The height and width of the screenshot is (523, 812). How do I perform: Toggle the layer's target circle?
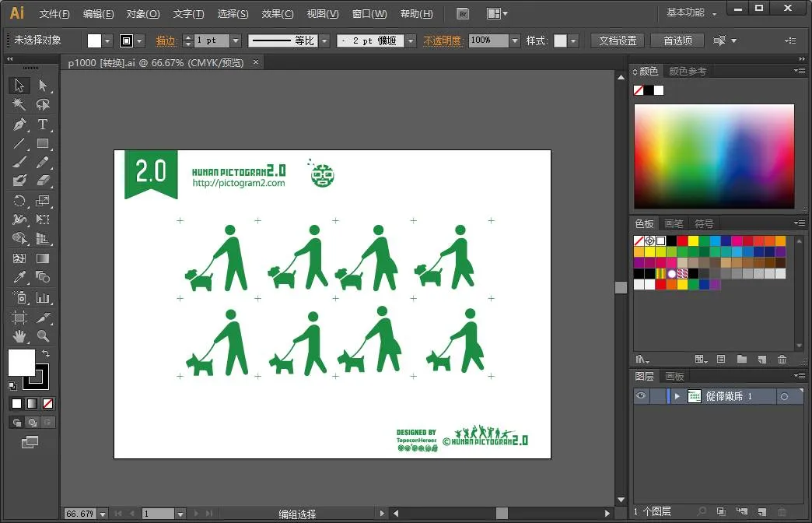784,396
